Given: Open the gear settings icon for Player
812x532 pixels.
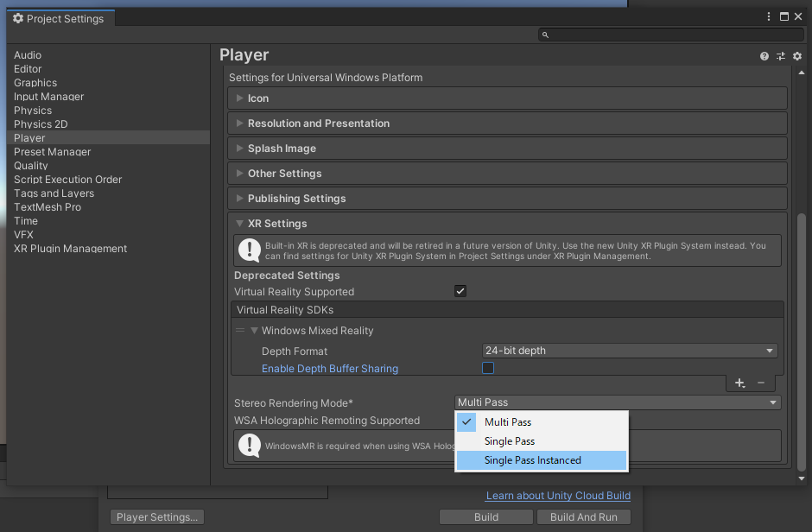Looking at the screenshot, I should 796,55.
